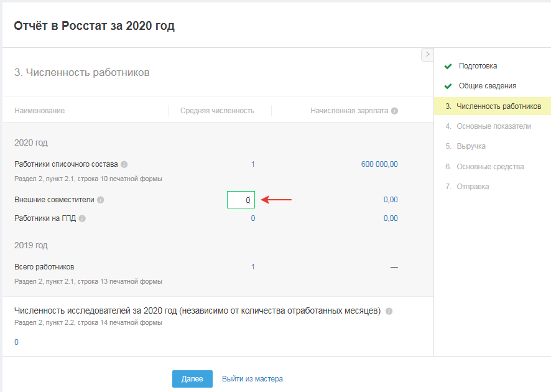Screen dimensions: 551x392
Task: Click info icon next to Начисленная зарплата
Action: 395,111
